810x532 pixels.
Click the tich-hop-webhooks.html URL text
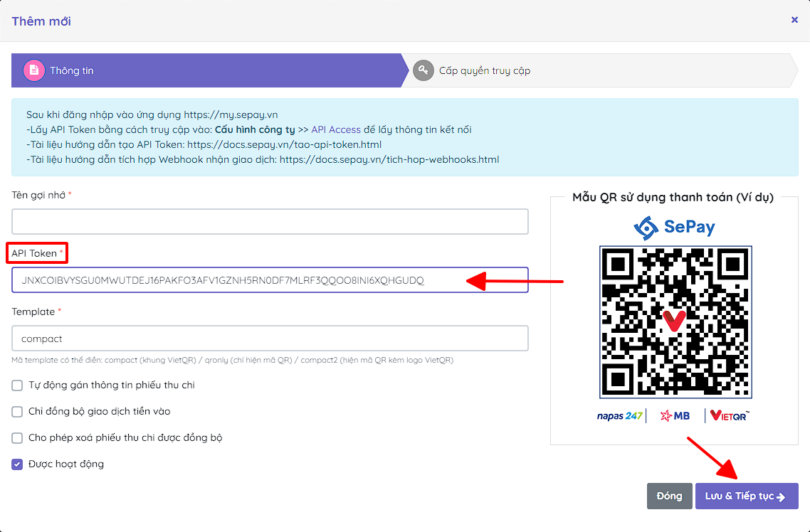(389, 159)
